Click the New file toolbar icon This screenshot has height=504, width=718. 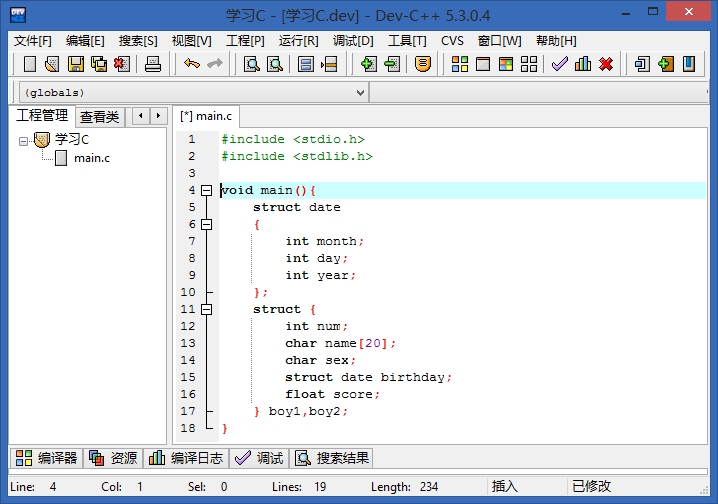[30, 64]
